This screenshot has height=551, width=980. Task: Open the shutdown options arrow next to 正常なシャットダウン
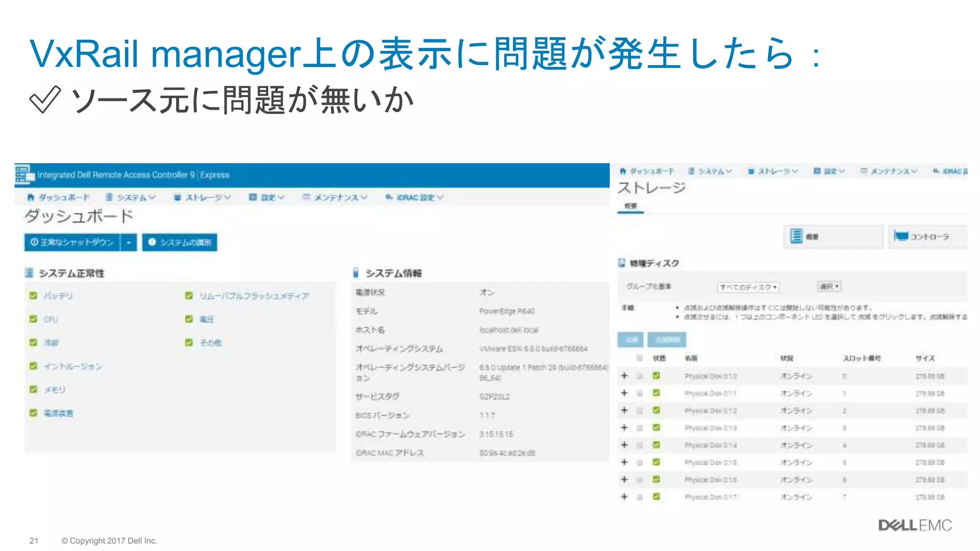tap(129, 242)
